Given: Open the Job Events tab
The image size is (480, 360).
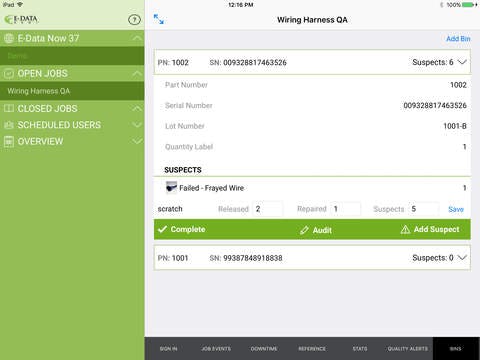Looking at the screenshot, I should pyautogui.click(x=216, y=349).
